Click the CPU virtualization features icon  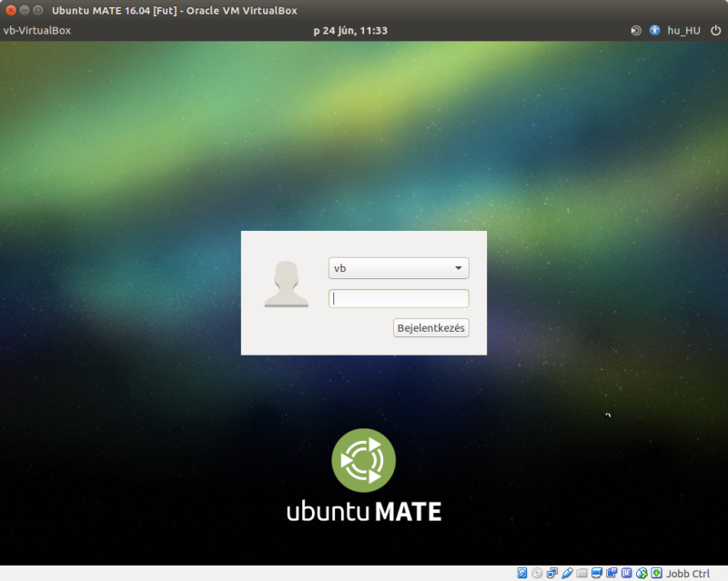click(x=626, y=573)
